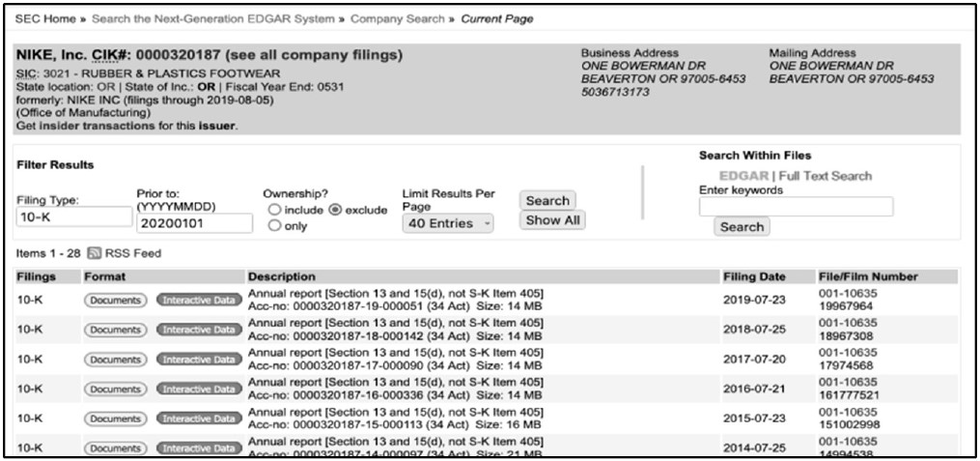This screenshot has height=461, width=980.
Task: Click the Enter keywords text box
Action: click(796, 206)
